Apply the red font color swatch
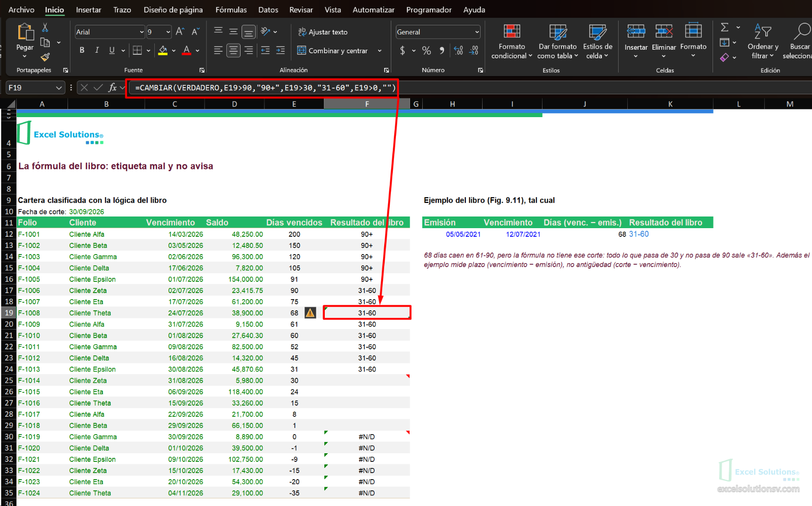The width and height of the screenshot is (812, 506). [186, 50]
